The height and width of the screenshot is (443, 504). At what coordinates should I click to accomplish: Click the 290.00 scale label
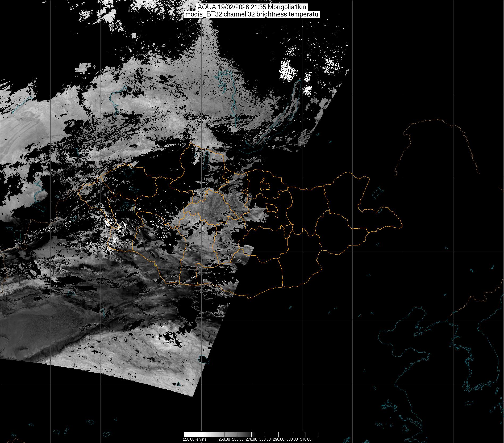pos(278,439)
